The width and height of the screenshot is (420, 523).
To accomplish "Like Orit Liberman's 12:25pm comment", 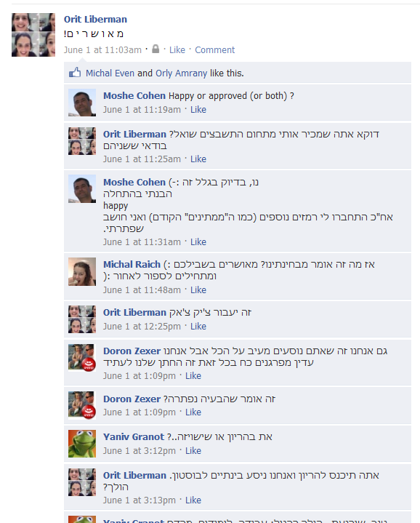I will [x=198, y=326].
